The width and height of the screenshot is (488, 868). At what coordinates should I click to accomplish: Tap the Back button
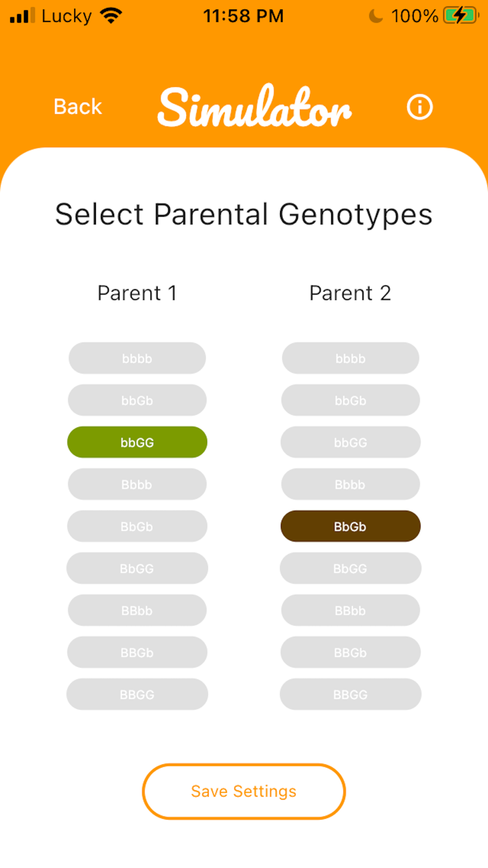(78, 107)
